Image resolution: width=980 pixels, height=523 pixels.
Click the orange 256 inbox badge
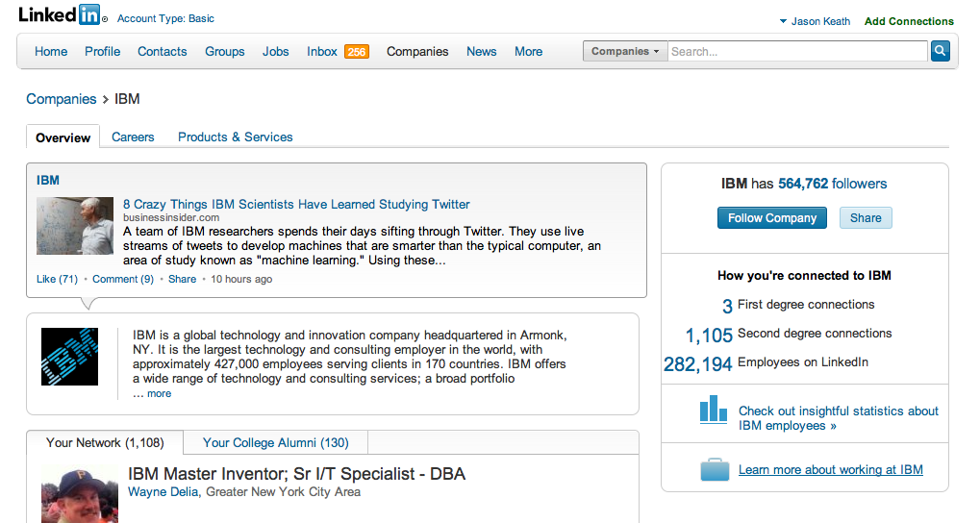tap(357, 52)
